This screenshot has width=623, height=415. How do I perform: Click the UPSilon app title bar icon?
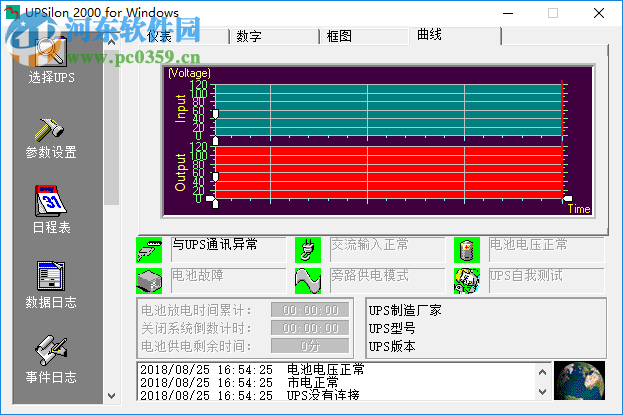click(12, 12)
